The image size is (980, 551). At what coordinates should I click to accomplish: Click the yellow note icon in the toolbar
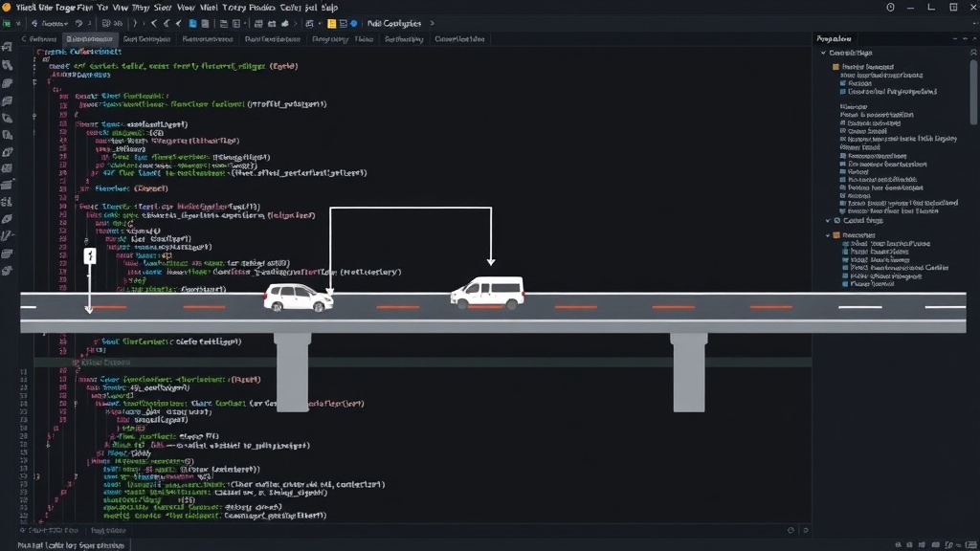[332, 24]
